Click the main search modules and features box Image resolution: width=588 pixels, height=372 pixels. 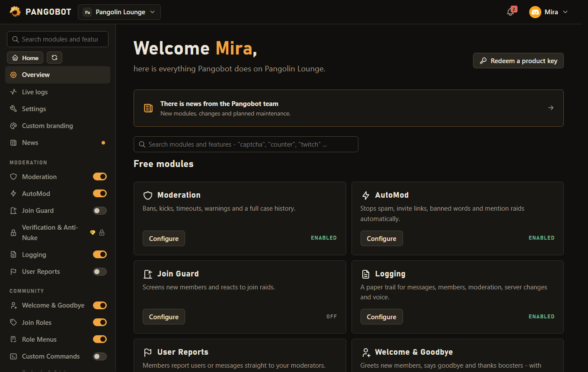[246, 144]
